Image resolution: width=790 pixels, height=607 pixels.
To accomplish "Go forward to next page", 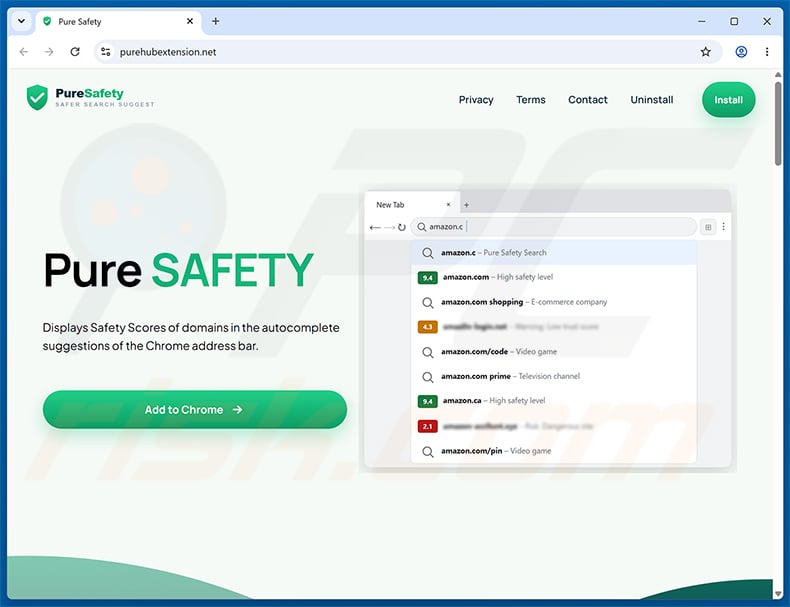I will 49,52.
